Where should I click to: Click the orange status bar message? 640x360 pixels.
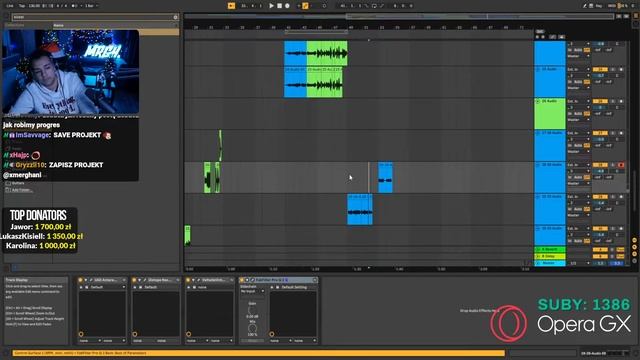click(258, 353)
